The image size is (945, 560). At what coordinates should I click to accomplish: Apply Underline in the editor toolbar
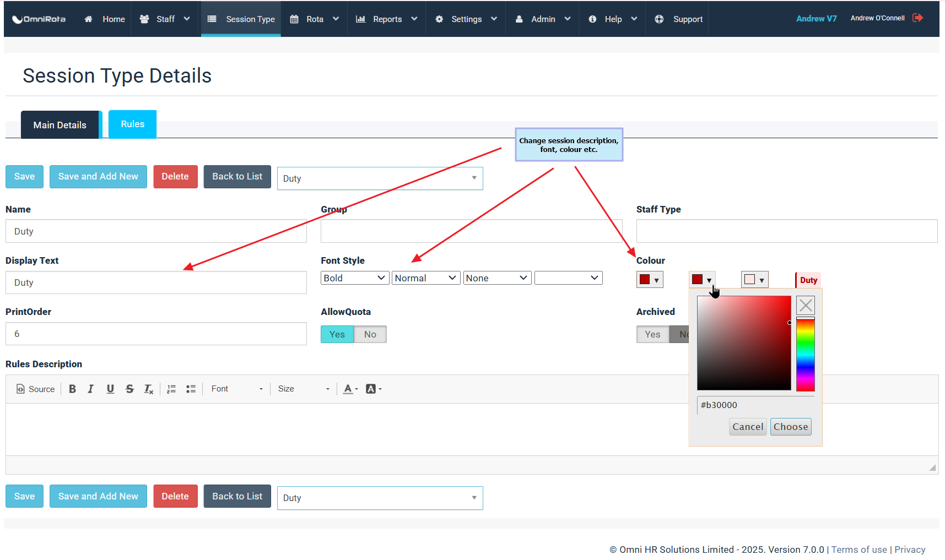(110, 389)
